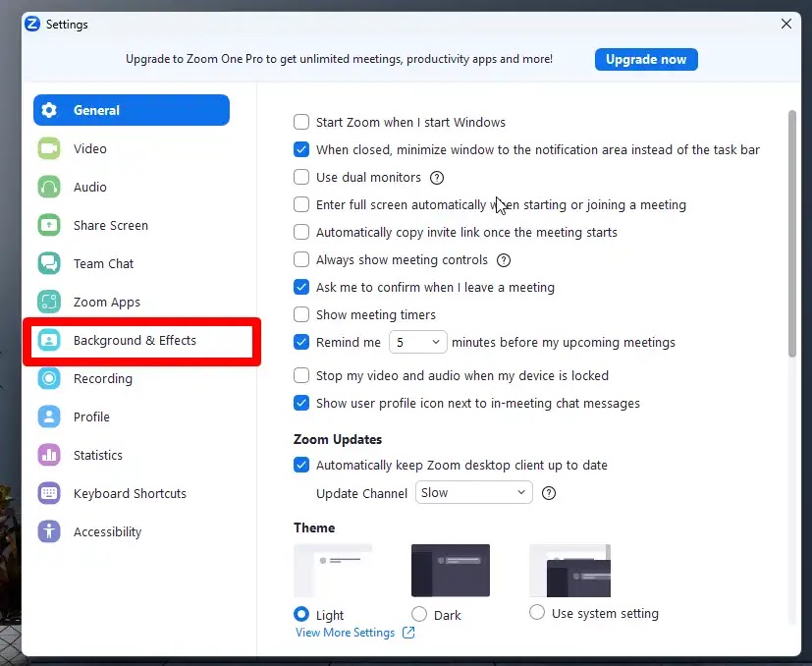
Task: Check Automatically copy invite link option
Action: click(x=301, y=232)
